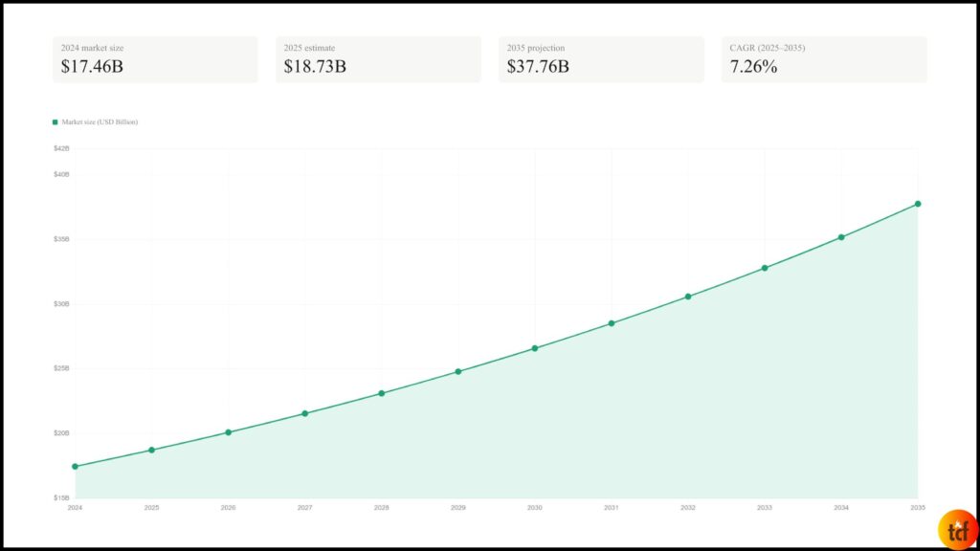Select the 2031 data point marker
This screenshot has width=980, height=551.
point(612,323)
